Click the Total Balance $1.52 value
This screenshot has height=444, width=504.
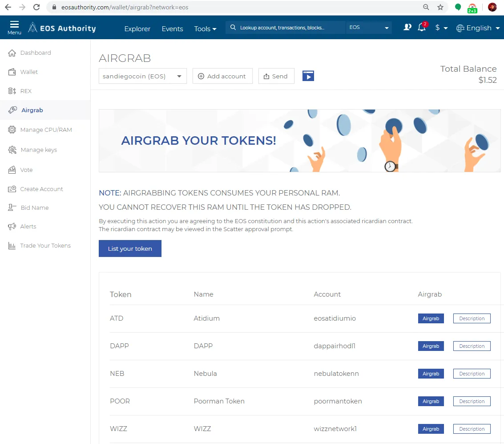(487, 80)
